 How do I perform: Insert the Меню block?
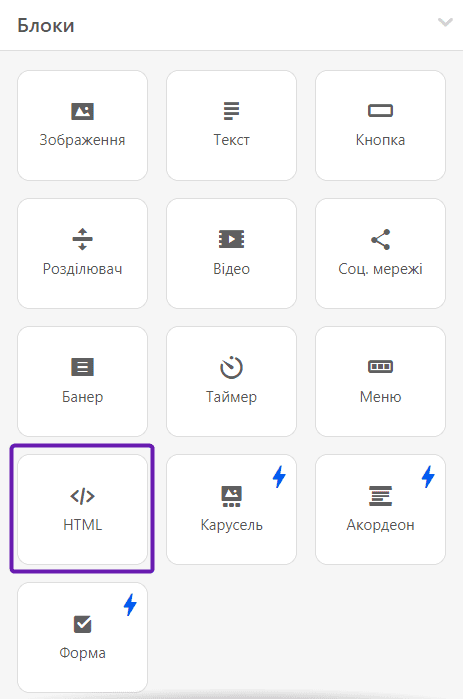pyautogui.click(x=380, y=382)
